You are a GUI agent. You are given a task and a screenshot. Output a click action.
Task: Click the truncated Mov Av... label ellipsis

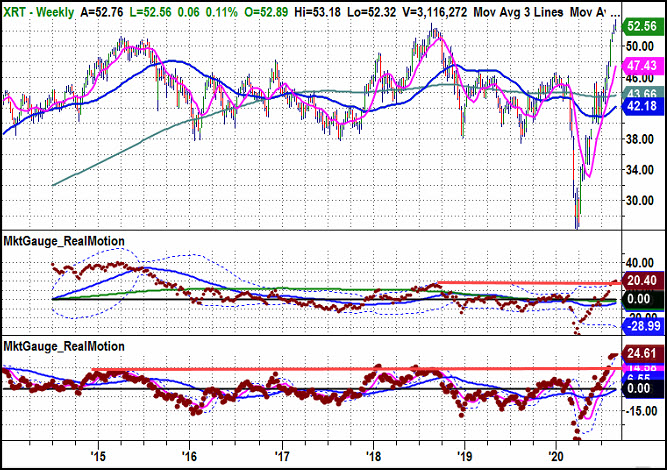click(616, 12)
